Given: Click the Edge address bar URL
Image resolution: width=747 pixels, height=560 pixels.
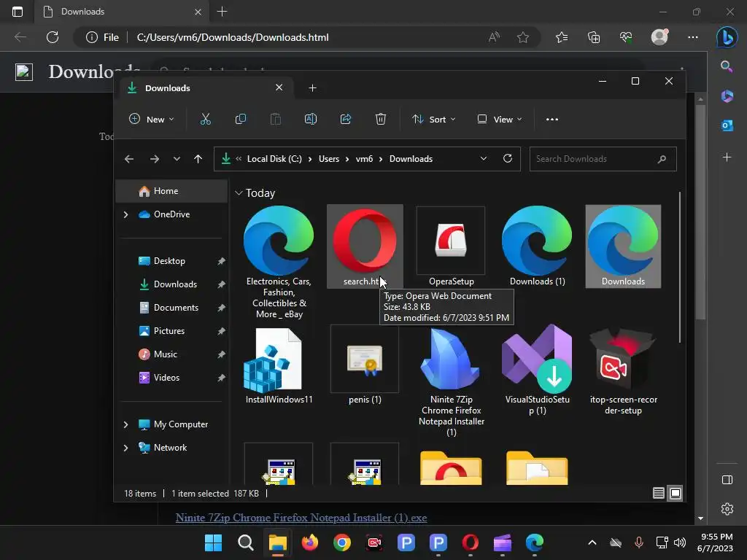Looking at the screenshot, I should pos(233,37).
